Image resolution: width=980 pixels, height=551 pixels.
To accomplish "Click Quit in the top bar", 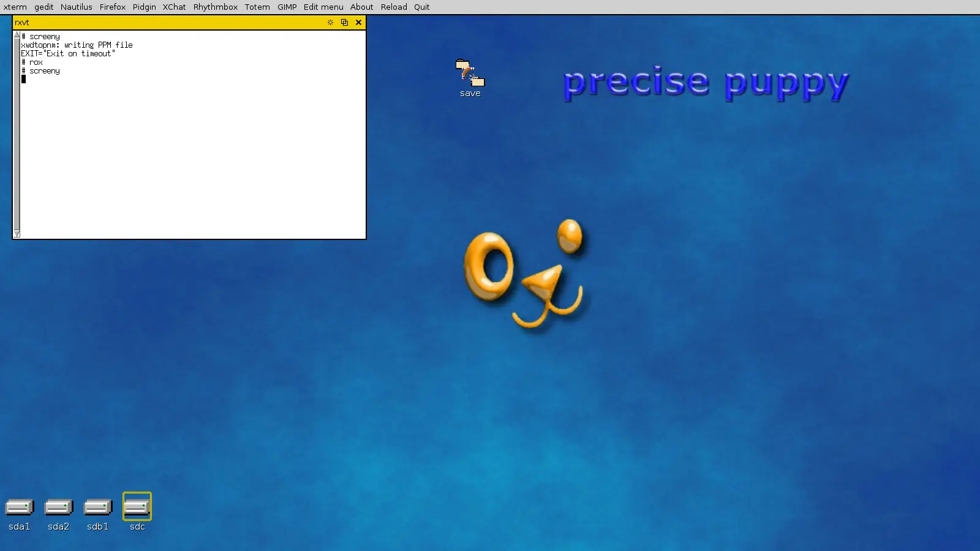I will [x=422, y=7].
